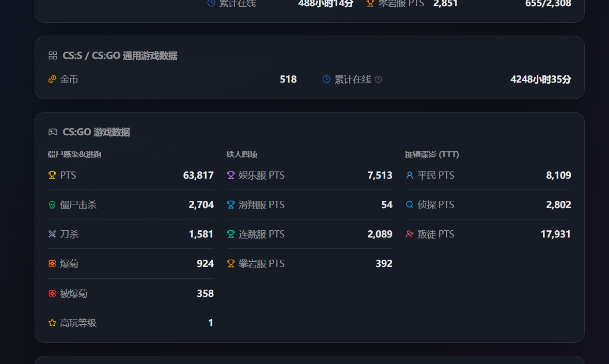Image resolution: width=609 pixels, height=364 pixels.
Task: Click the total online time 4248小时35分
Action: pyautogui.click(x=541, y=79)
